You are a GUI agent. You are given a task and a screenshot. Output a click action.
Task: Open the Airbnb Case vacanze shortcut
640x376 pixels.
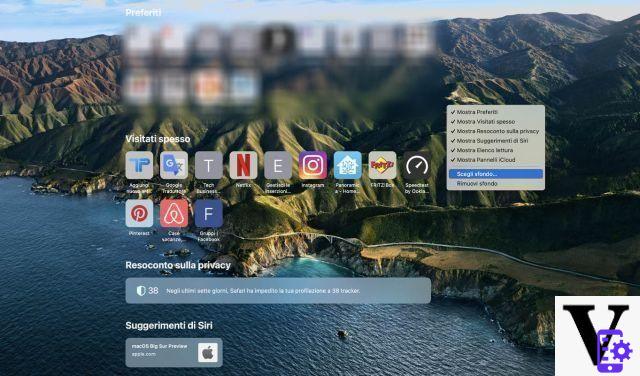click(x=174, y=213)
